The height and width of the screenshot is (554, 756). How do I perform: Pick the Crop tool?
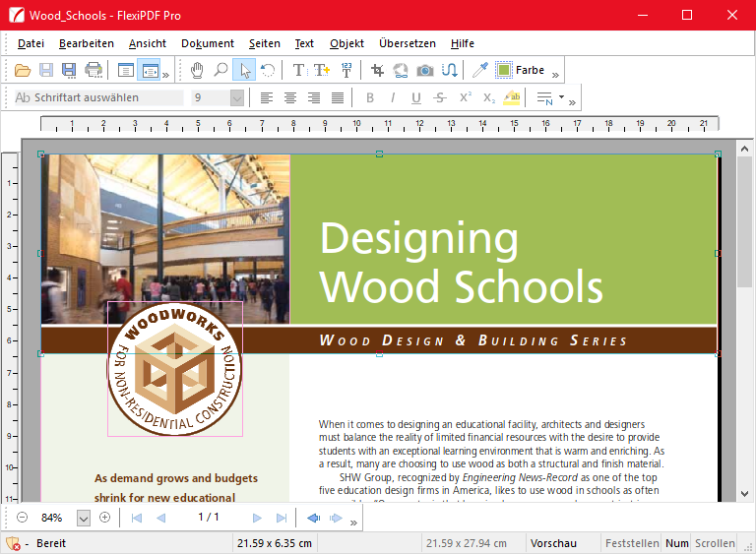(378, 70)
